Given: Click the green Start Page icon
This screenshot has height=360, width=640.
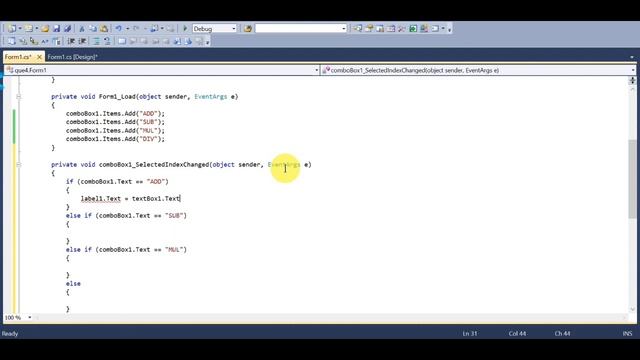Looking at the screenshot, I should tap(413, 29).
